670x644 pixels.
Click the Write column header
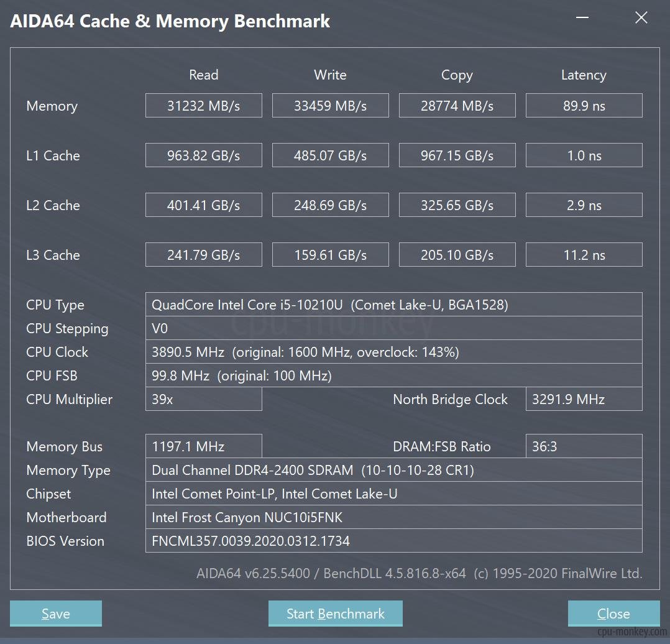pyautogui.click(x=330, y=75)
